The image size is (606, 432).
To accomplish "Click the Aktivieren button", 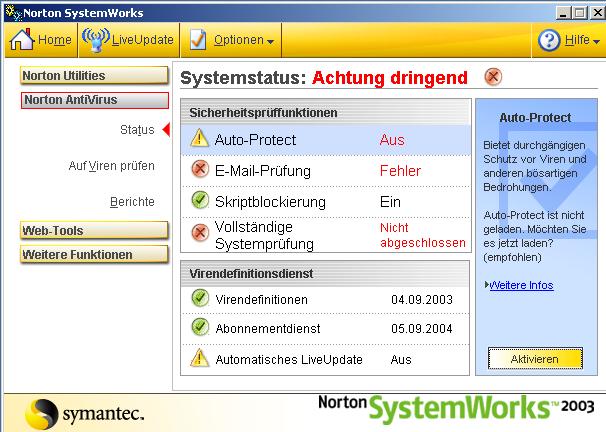I will point(535,359).
